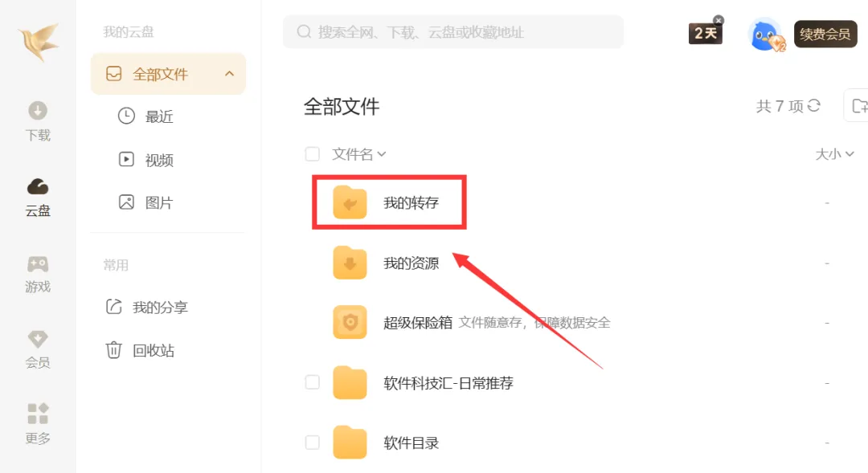Open the 会员 diamond section
The image size is (868, 473).
(38, 349)
